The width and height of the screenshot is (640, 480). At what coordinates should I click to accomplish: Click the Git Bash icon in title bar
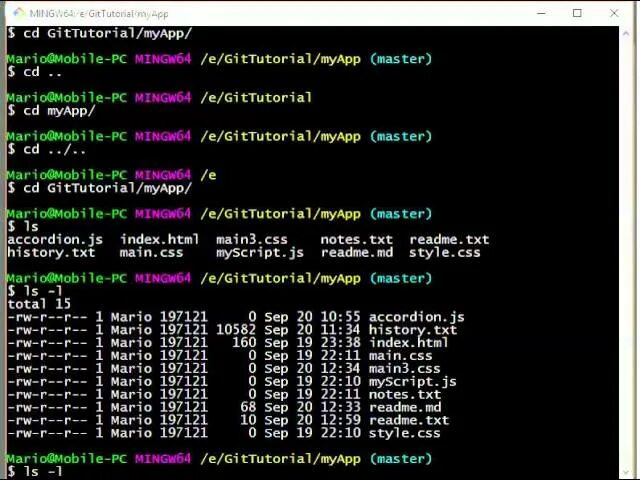click(x=18, y=13)
